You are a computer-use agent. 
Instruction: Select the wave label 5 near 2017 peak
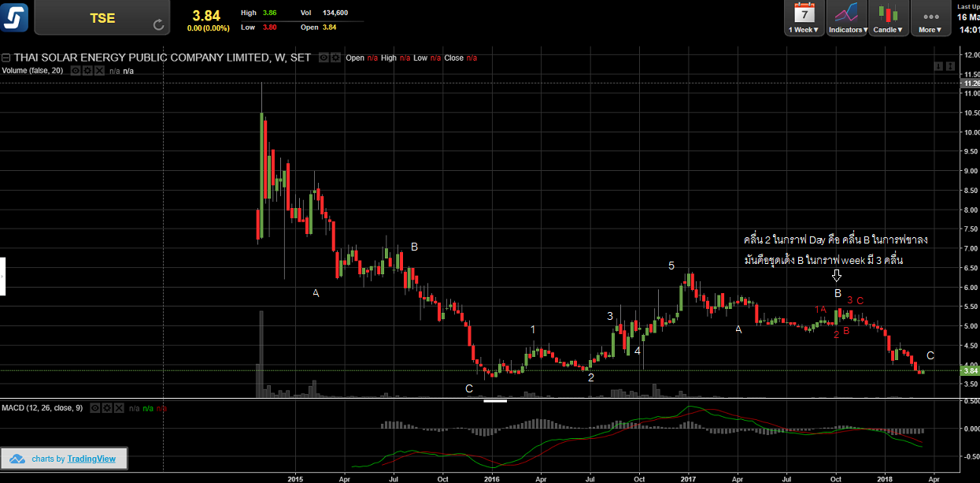pyautogui.click(x=671, y=266)
